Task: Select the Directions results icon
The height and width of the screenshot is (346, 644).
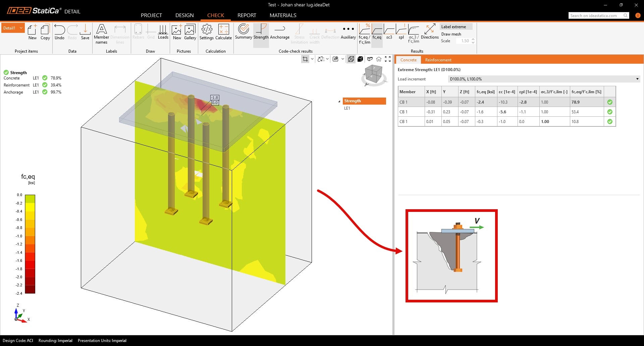Action: coord(430,32)
